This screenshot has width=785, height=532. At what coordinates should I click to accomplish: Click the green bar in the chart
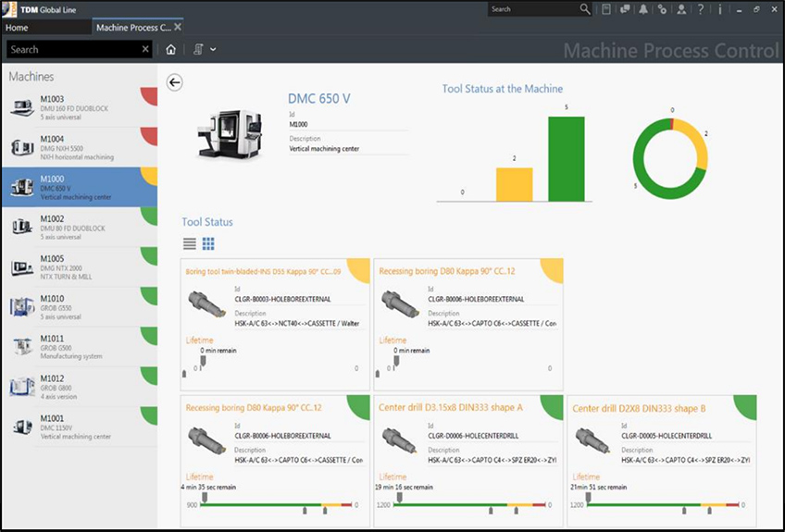567,159
